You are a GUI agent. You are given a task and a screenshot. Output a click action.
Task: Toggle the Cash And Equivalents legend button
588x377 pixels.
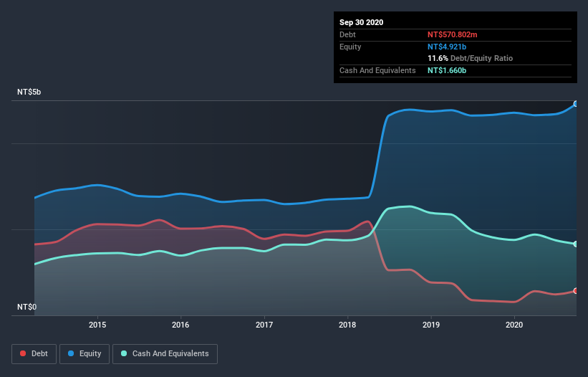[165, 354]
